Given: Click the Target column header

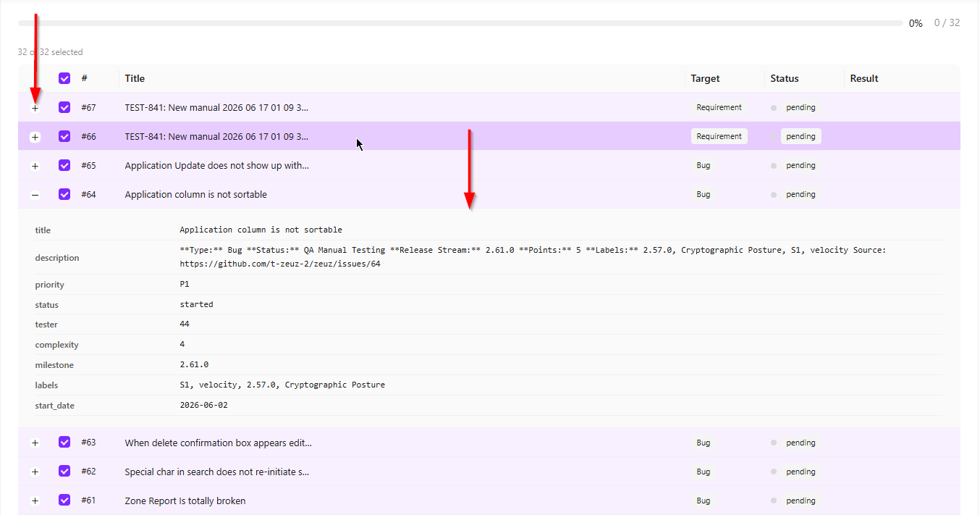Looking at the screenshot, I should [x=705, y=78].
